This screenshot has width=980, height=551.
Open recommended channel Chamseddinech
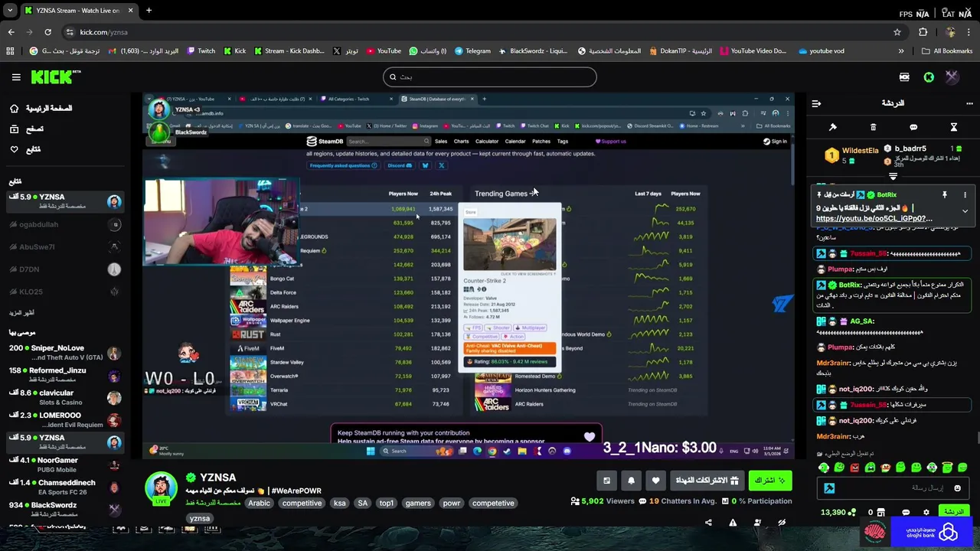tap(64, 487)
